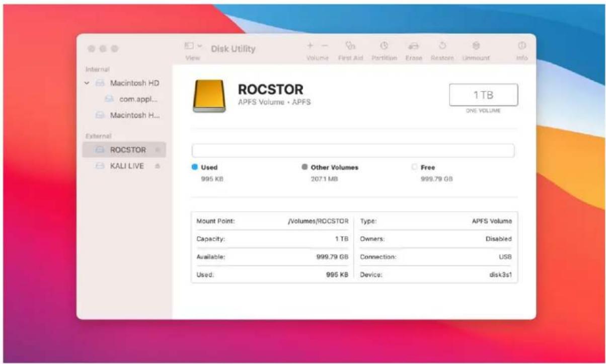
Task: Select the KALI LIVE volume
Action: pyautogui.click(x=124, y=167)
